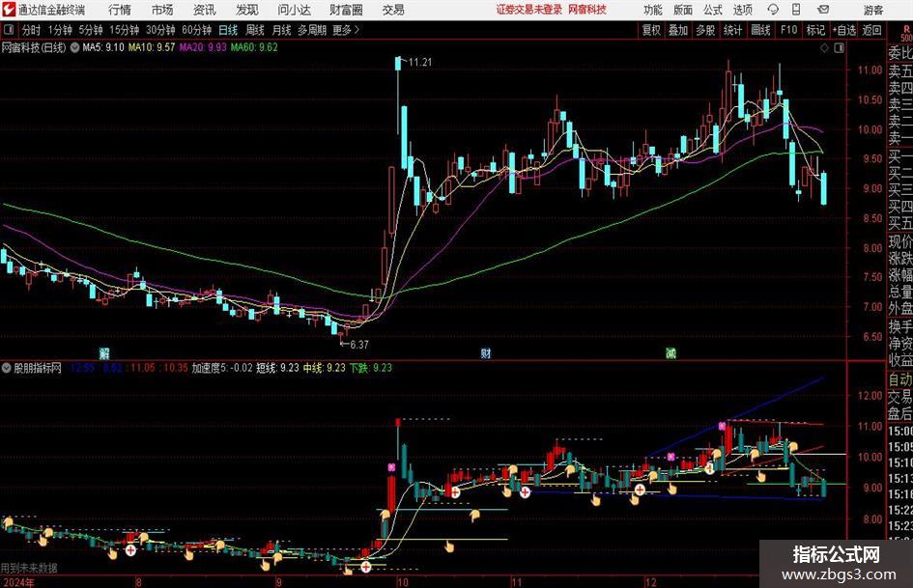The height and width of the screenshot is (588, 913).
Task: Switch to the 1分钟 period tab
Action: click(x=60, y=30)
